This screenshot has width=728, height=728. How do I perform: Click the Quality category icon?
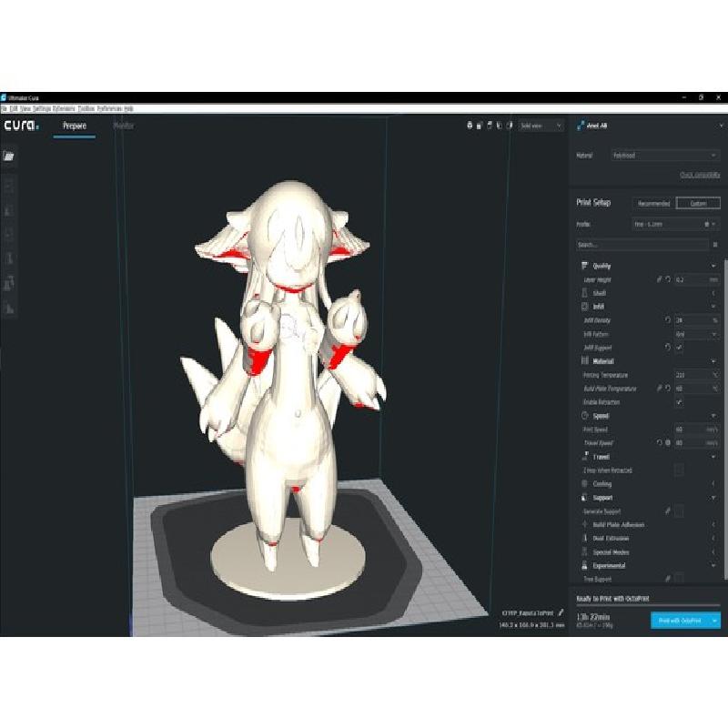click(x=583, y=266)
